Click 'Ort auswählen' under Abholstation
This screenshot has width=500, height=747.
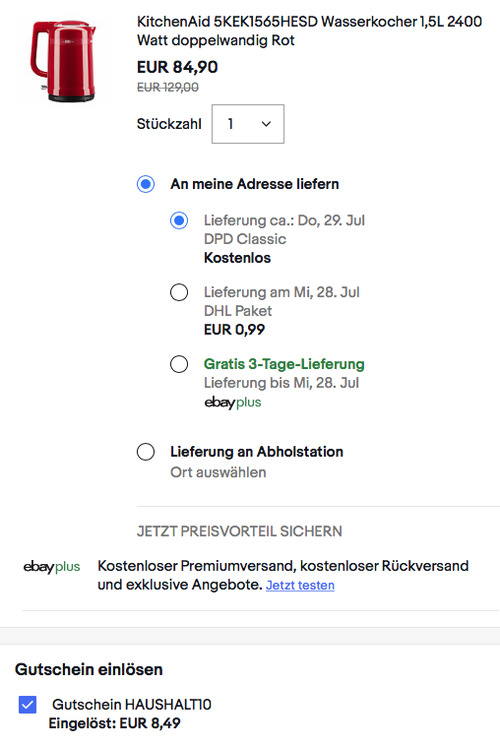(218, 473)
